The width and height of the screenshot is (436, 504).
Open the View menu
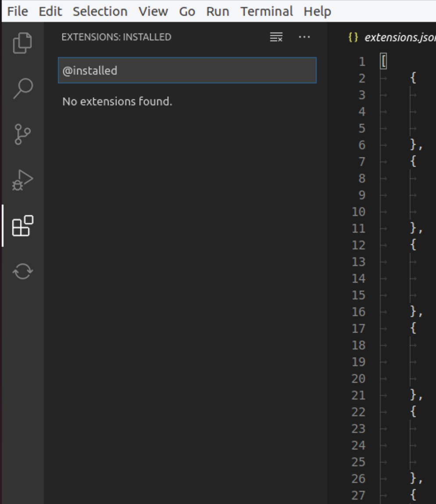(153, 11)
